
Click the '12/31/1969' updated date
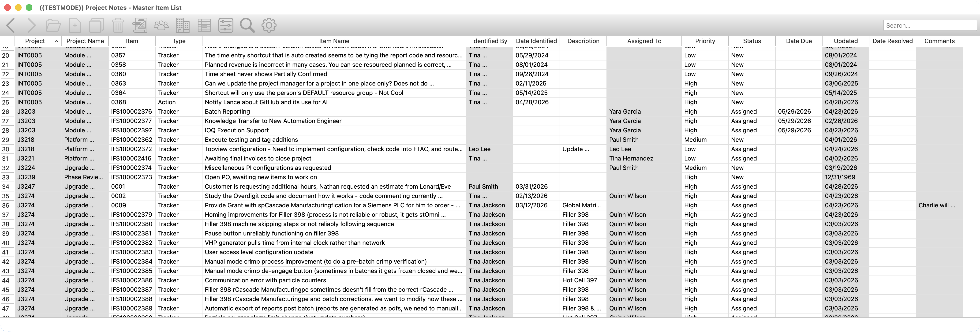coord(845,177)
